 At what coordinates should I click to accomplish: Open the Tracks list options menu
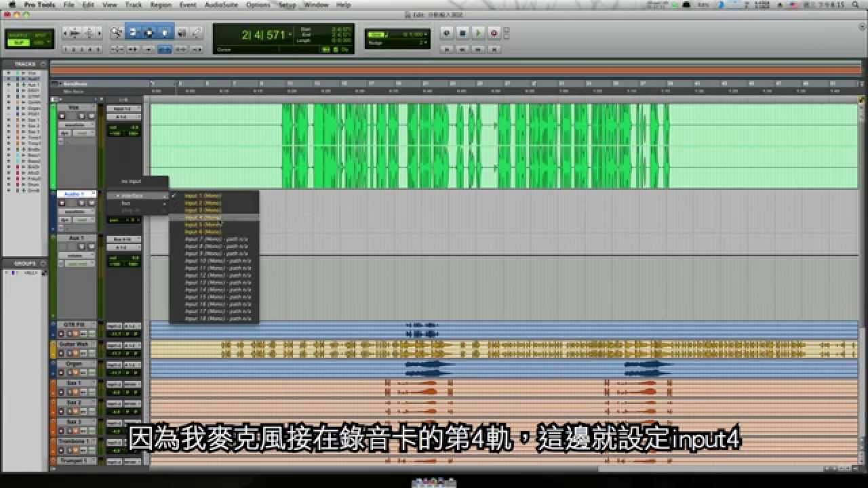[43, 64]
